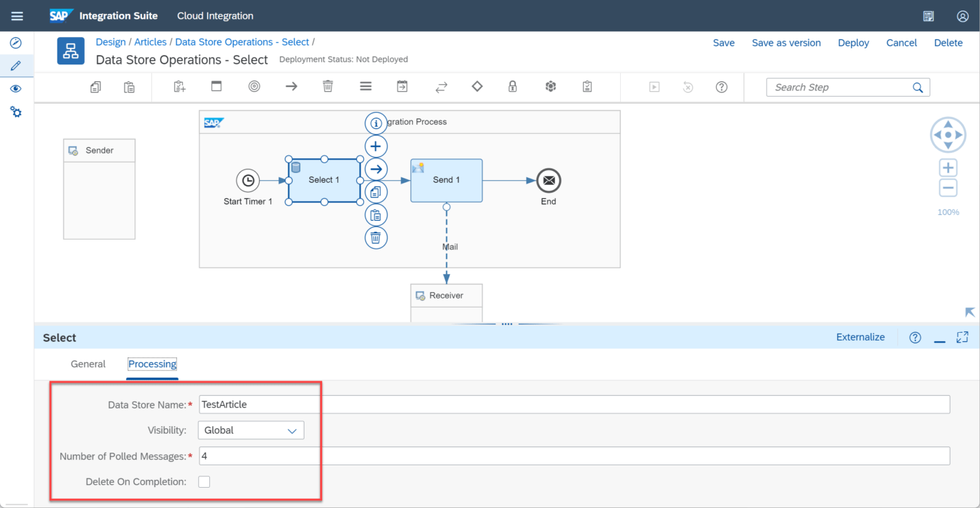This screenshot has width=980, height=508.
Task: Select the Send 1 step
Action: pyautogui.click(x=447, y=180)
